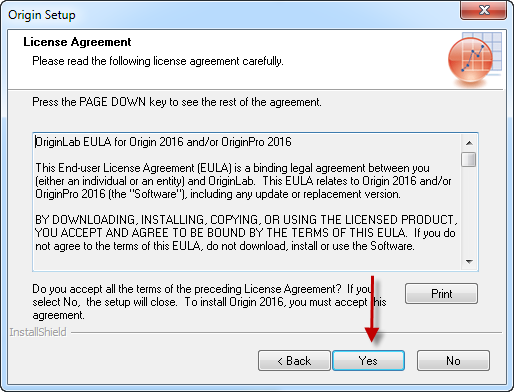Click the red arrow pointing at Yes
This screenshot has height=392, width=514.
[x=372, y=309]
